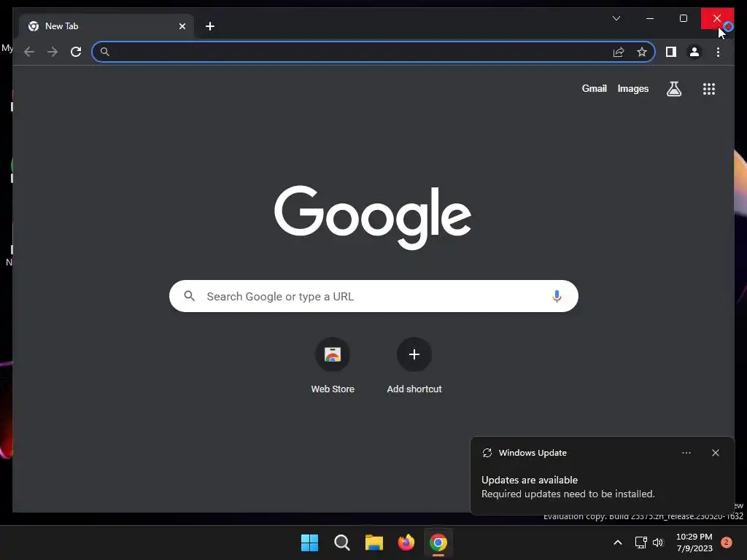Open the Chrome side panel
Image resolution: width=747 pixels, height=560 pixels.
(x=671, y=52)
